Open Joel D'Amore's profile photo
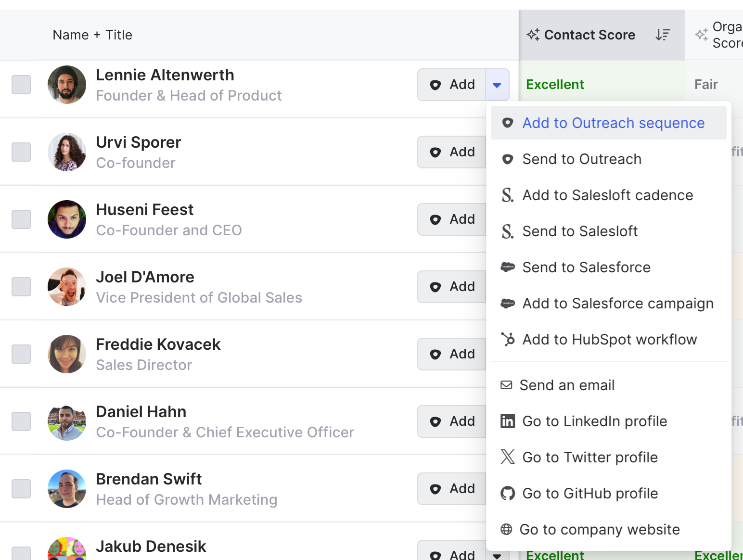This screenshot has height=560, width=743. click(67, 287)
